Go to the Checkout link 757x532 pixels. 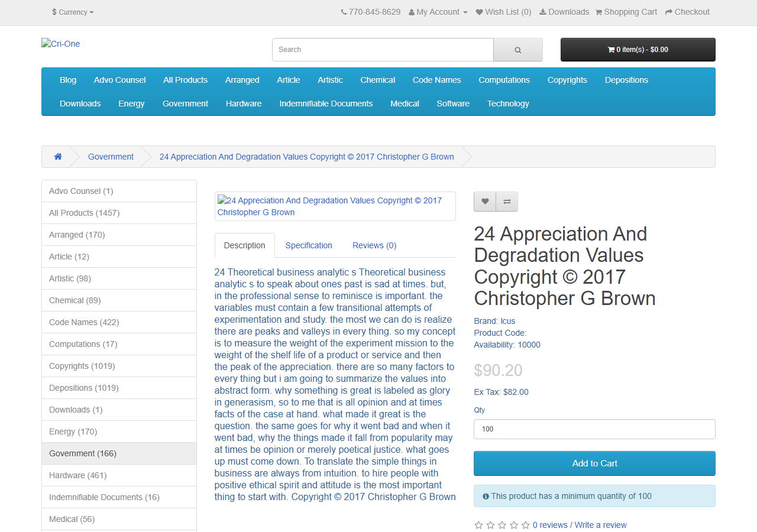pos(687,12)
